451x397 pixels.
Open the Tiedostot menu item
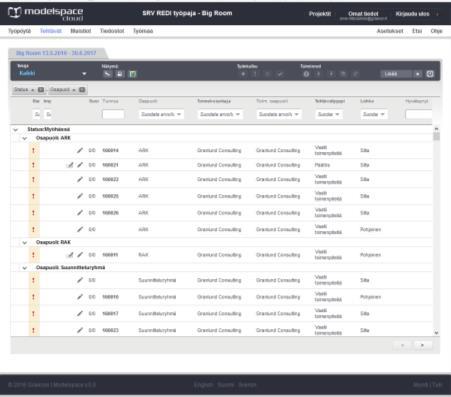(x=112, y=31)
